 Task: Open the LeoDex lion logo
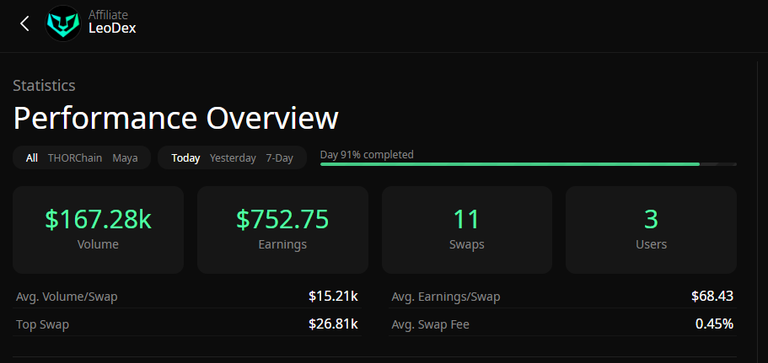point(63,23)
